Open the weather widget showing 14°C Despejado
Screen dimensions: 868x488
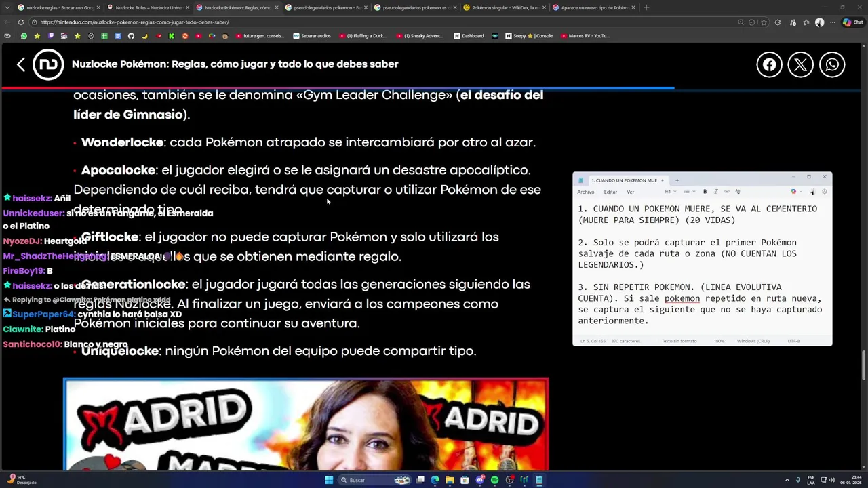pos(20,480)
